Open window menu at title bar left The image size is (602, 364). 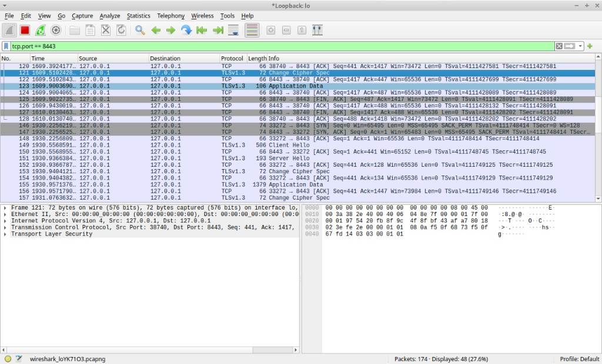tap(5, 6)
